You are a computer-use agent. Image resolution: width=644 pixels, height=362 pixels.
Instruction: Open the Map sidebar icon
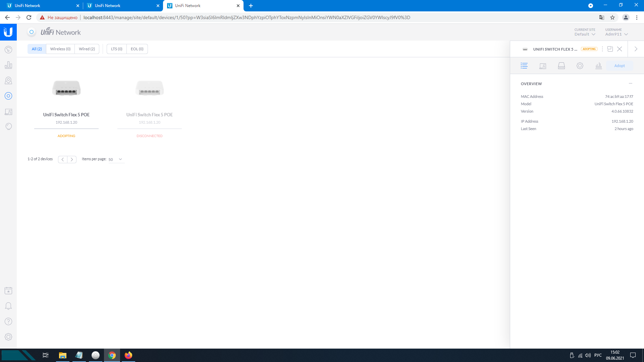8,80
